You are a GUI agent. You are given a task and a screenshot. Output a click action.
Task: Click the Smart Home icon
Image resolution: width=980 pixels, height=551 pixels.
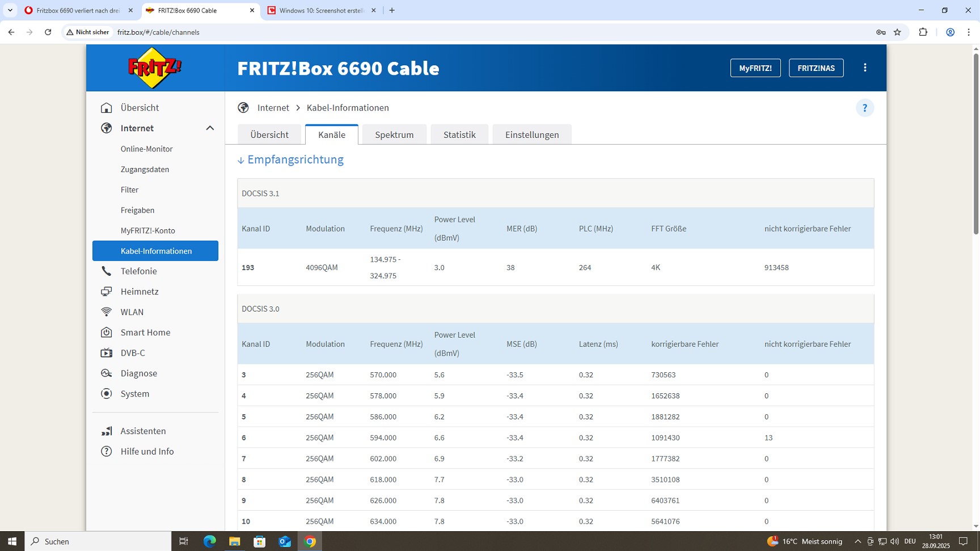point(106,333)
